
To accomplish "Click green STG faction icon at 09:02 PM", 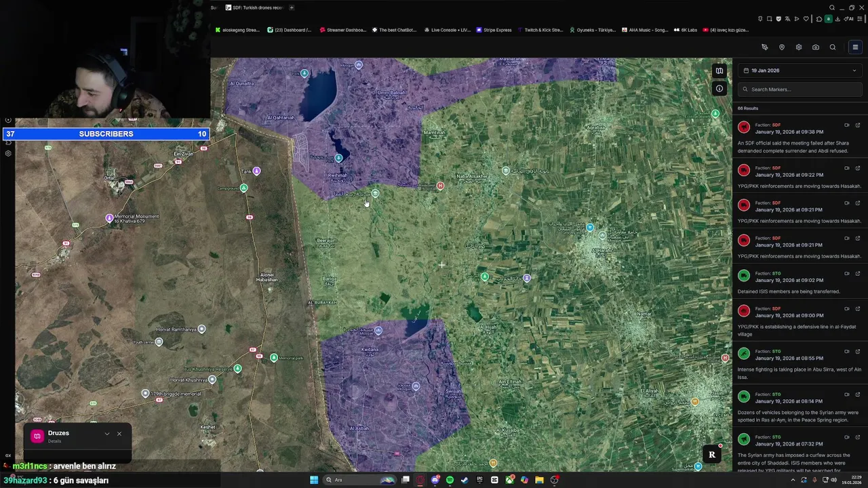I will (x=744, y=275).
